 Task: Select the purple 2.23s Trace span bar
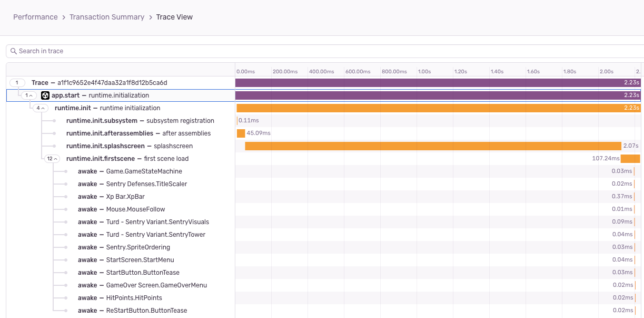point(437,82)
